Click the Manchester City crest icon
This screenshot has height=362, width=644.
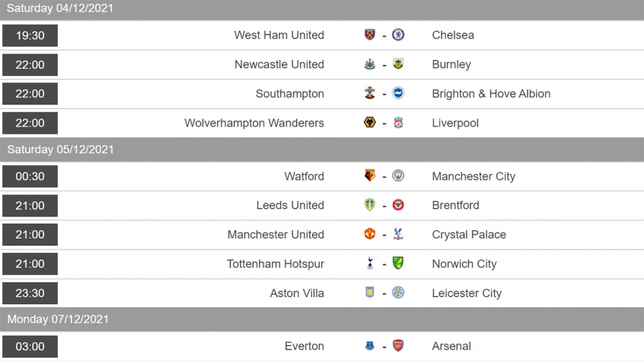tap(398, 176)
